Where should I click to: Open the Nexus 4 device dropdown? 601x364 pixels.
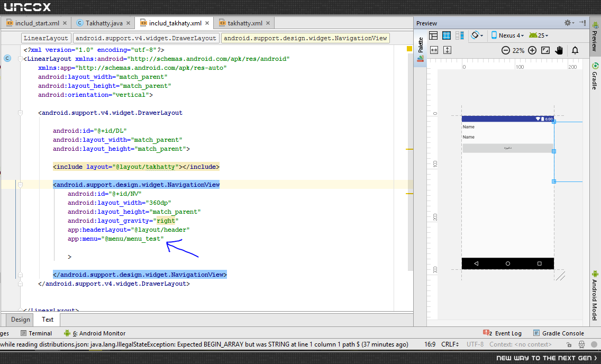[x=507, y=35]
